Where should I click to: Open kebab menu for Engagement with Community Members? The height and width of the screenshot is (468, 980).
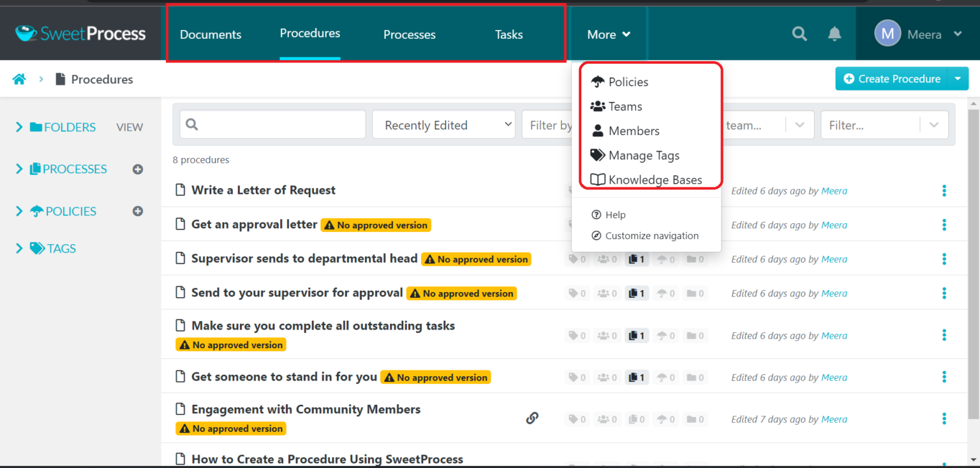944,419
